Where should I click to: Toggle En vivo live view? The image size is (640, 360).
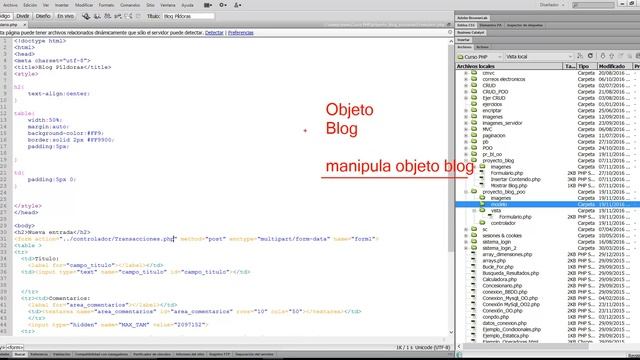point(65,16)
